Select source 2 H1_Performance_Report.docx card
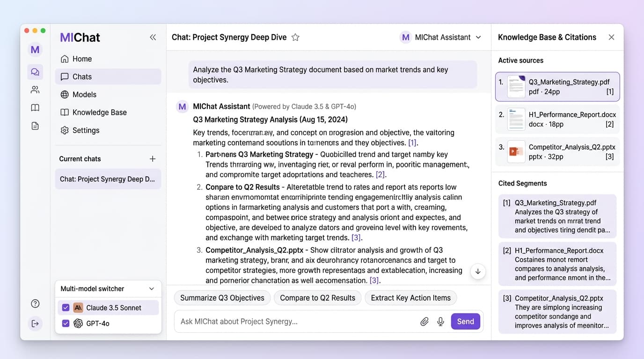This screenshot has height=359, width=644. click(x=557, y=119)
